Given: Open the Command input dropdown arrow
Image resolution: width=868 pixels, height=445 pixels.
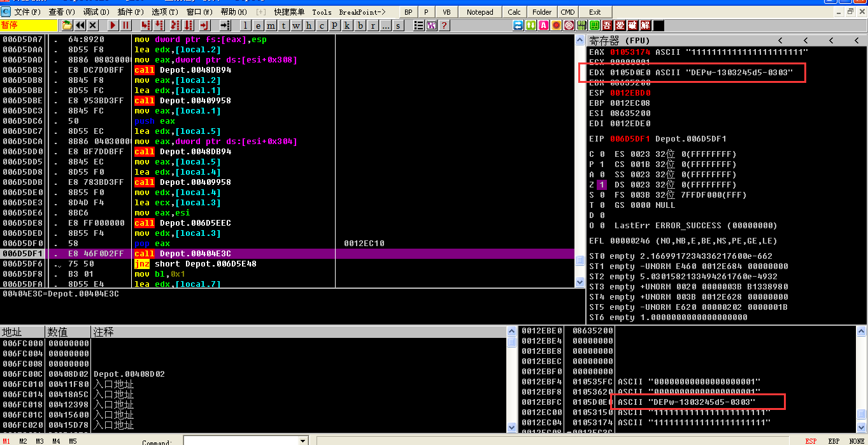Looking at the screenshot, I should pos(303,441).
